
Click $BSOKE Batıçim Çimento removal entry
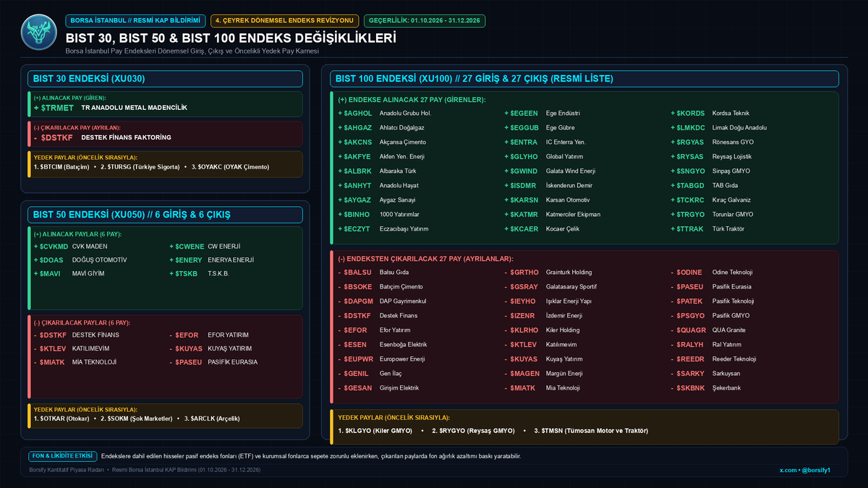pos(380,287)
